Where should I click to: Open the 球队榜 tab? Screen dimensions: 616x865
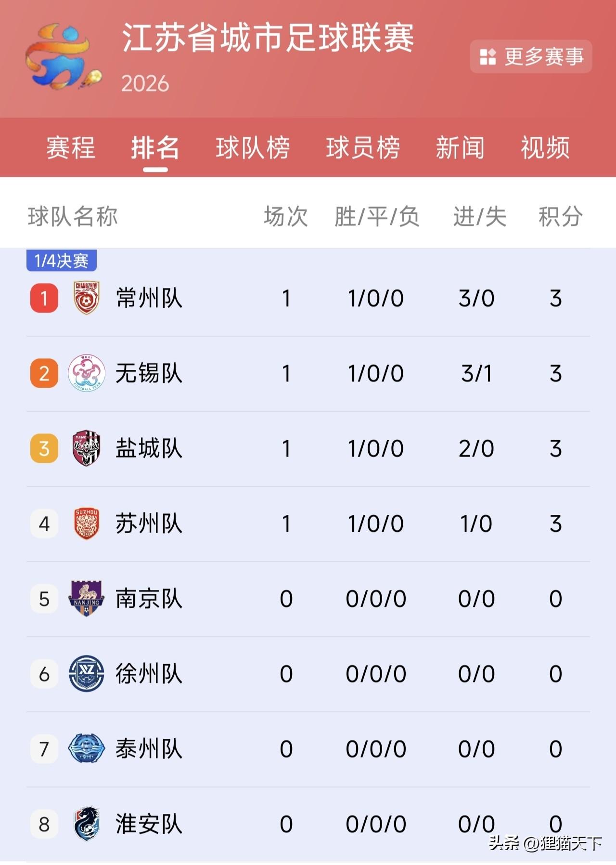click(x=253, y=147)
